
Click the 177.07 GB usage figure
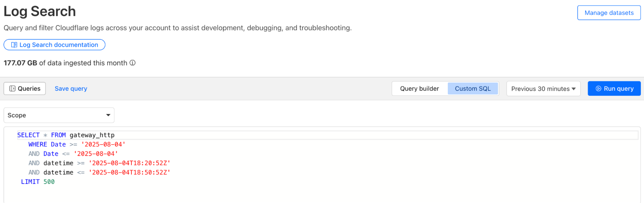point(20,63)
